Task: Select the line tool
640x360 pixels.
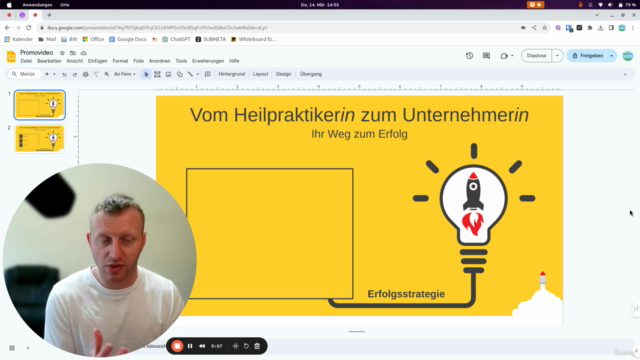Action: pyautogui.click(x=190, y=74)
